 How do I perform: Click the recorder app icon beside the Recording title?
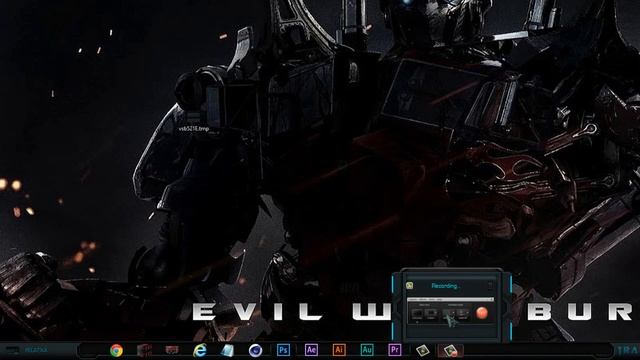(410, 286)
